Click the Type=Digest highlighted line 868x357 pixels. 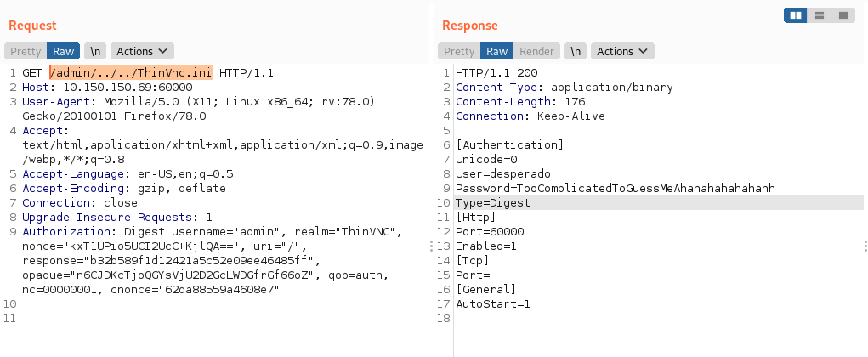(659, 202)
